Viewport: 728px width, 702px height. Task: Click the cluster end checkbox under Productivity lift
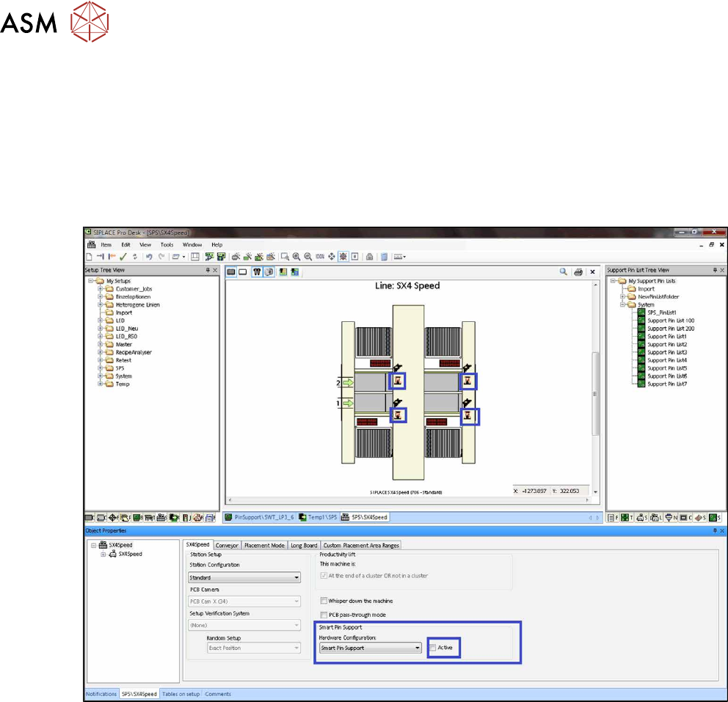pyautogui.click(x=324, y=575)
